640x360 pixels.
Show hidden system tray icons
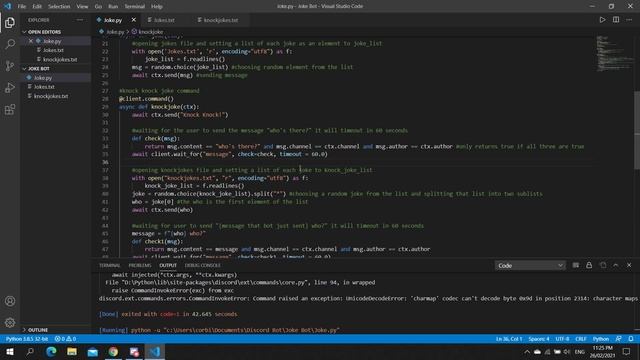(x=527, y=351)
